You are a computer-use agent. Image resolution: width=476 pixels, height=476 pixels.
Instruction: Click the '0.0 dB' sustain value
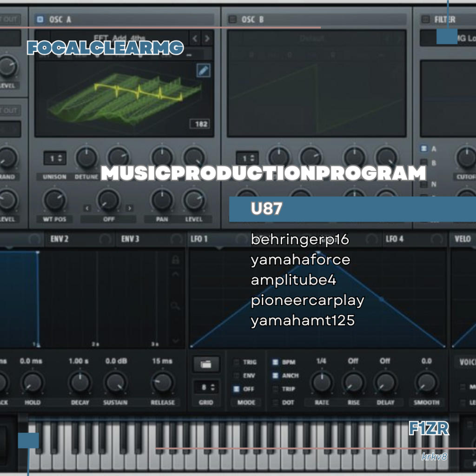pyautogui.click(x=116, y=361)
